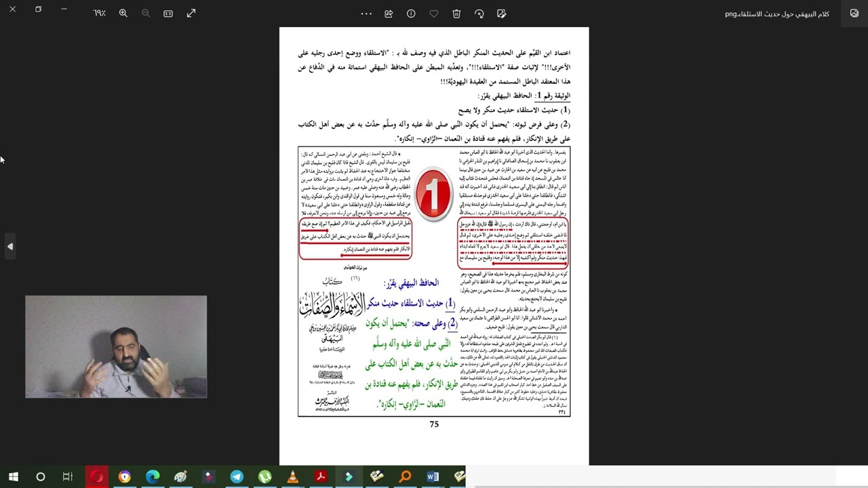Open Edit image tool

[502, 14]
